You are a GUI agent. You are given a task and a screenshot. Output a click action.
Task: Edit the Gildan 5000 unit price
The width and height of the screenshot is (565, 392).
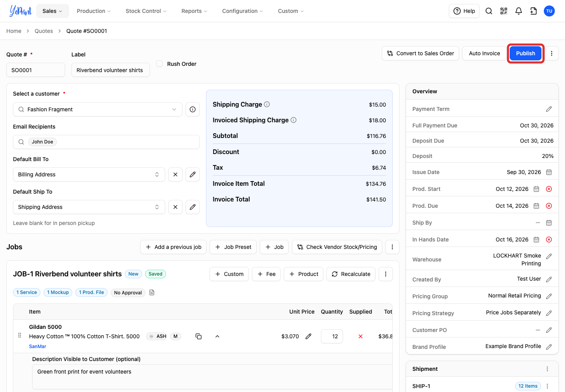coord(308,336)
